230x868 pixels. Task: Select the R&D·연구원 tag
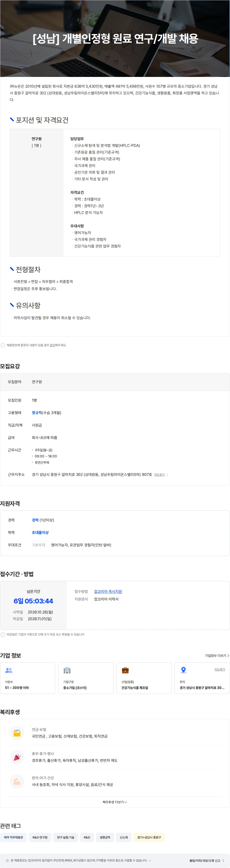point(40,837)
